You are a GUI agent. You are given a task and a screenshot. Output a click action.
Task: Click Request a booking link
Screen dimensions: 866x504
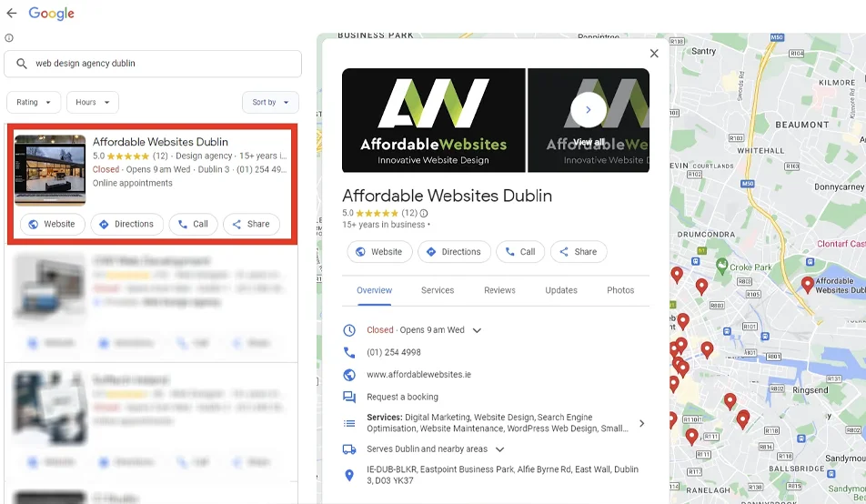click(x=403, y=397)
